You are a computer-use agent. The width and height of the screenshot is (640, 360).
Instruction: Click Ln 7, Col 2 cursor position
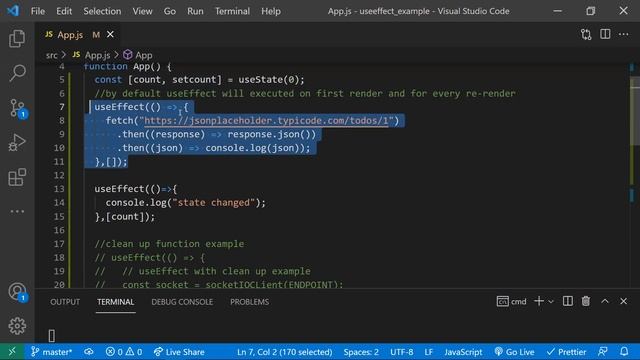point(284,351)
